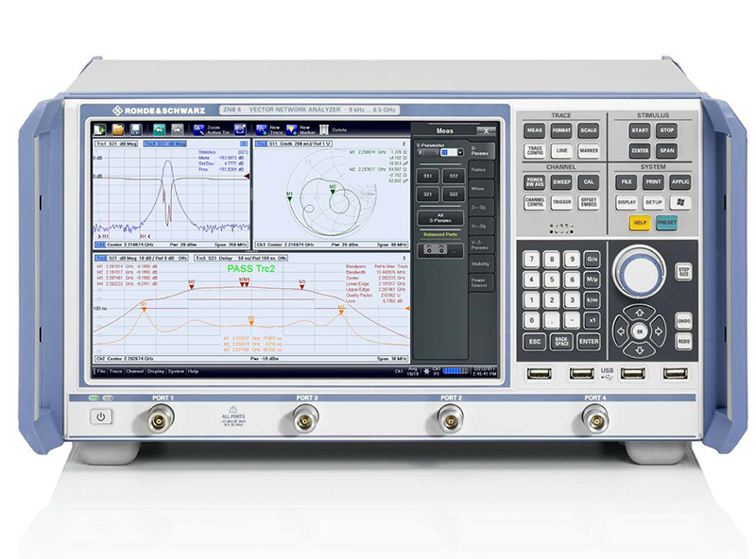Image resolution: width=756 pixels, height=559 pixels.
Task: Click the Undo arrow toolbar icon
Action: (160, 128)
